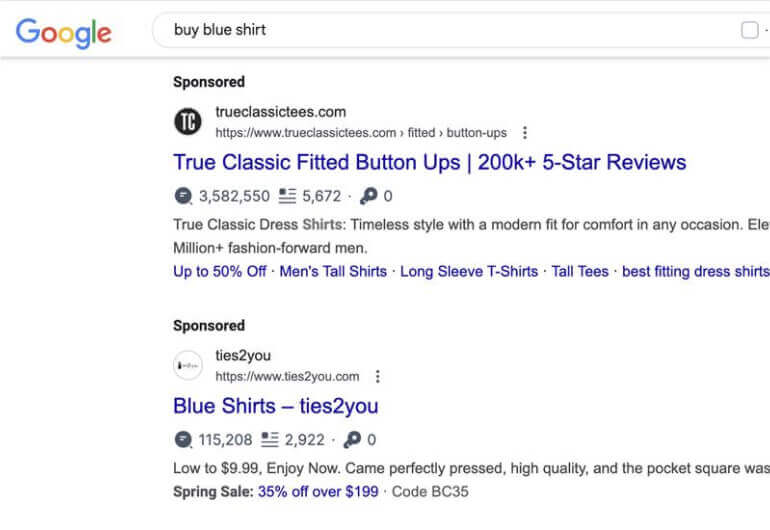Click the traffic bubble icon next to 115,208
The image size is (770, 530).
(183, 440)
